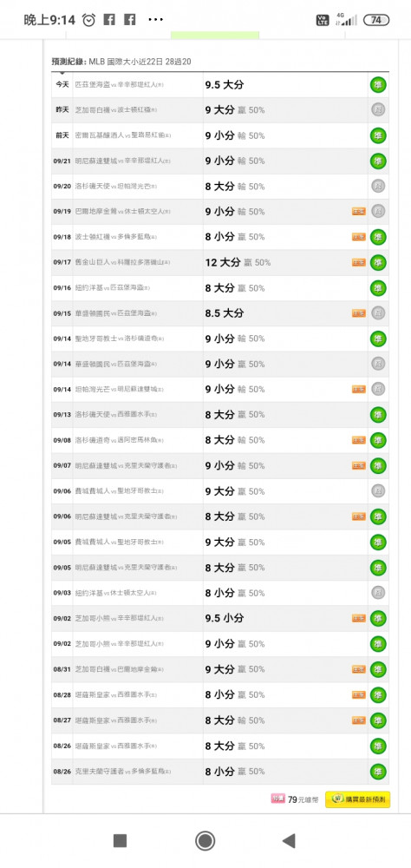Tap the yellow 購買最新預測 purchase button
This screenshot has height=868, width=411.
(357, 799)
